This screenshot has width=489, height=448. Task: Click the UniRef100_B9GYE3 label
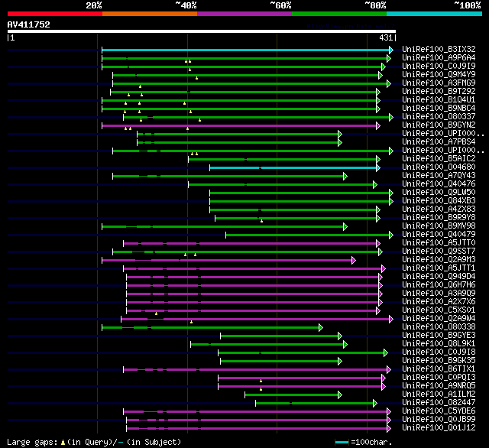pyautogui.click(x=439, y=336)
